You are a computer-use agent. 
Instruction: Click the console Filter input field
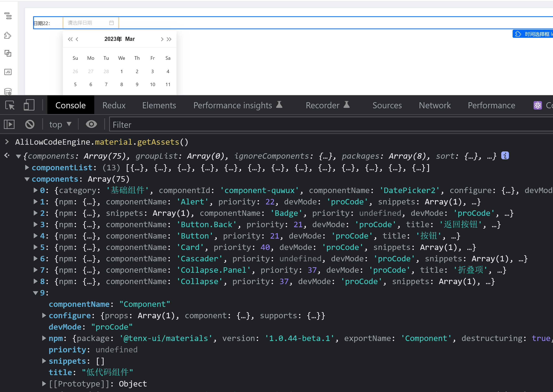tap(331, 125)
